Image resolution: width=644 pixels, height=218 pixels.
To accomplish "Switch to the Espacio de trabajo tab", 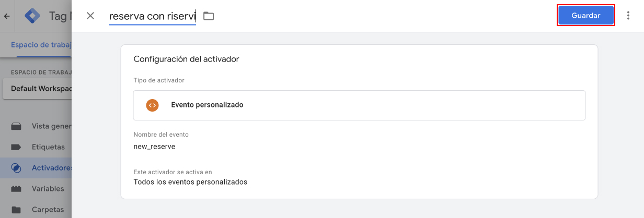I will coord(41,45).
